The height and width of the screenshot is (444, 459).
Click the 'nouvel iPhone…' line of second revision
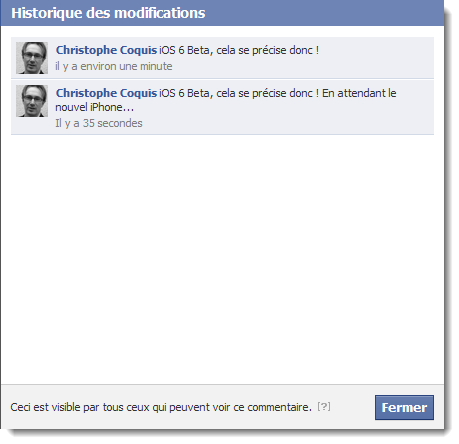click(94, 107)
